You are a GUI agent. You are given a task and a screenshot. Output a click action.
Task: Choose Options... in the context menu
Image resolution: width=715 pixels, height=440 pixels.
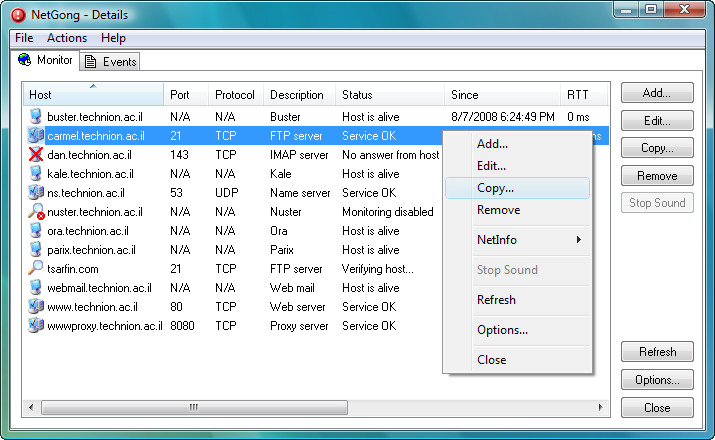518,330
